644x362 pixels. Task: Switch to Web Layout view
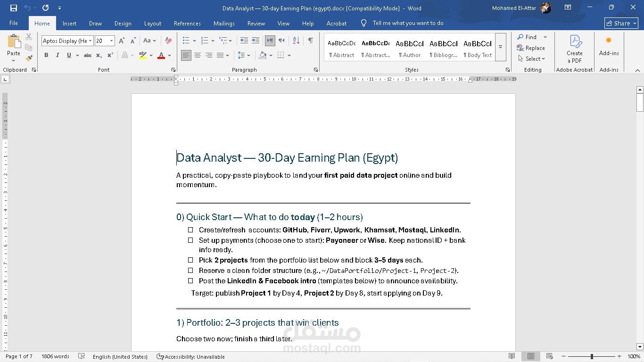pyautogui.click(x=549, y=356)
